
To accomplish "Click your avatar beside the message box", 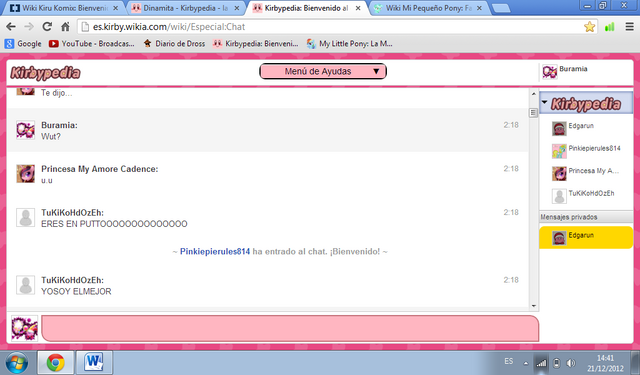I will click(24, 328).
